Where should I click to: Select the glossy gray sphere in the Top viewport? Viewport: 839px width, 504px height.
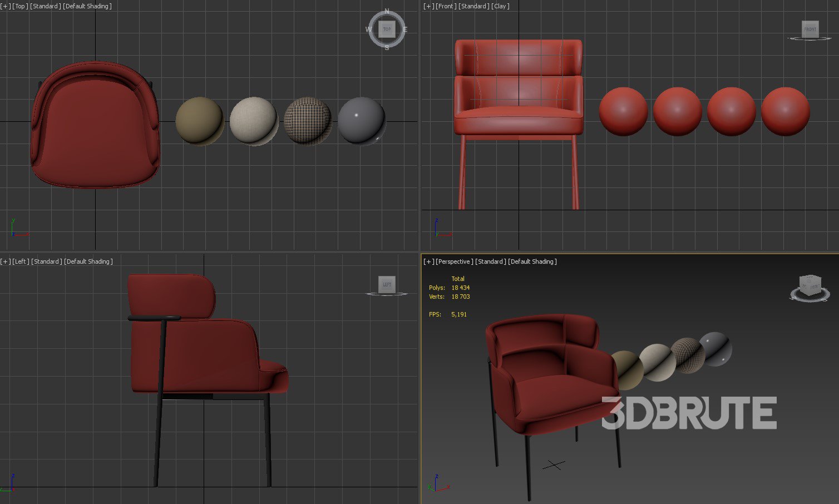click(x=362, y=121)
